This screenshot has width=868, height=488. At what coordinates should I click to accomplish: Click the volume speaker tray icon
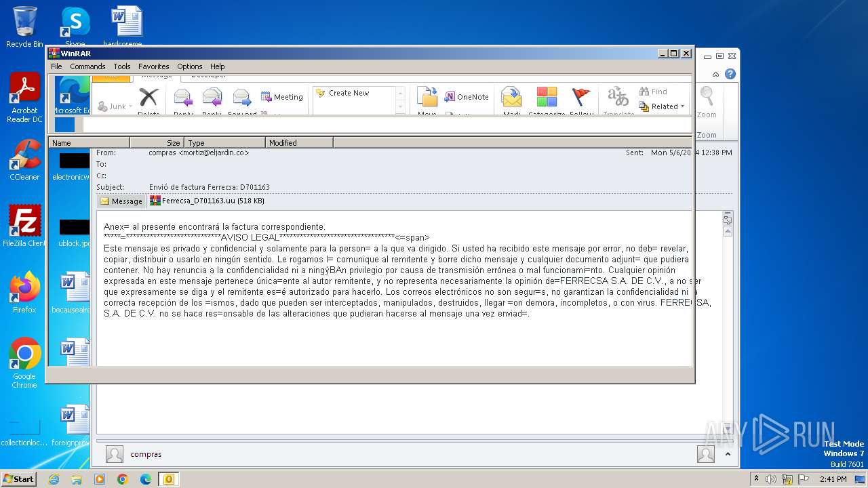click(x=771, y=479)
